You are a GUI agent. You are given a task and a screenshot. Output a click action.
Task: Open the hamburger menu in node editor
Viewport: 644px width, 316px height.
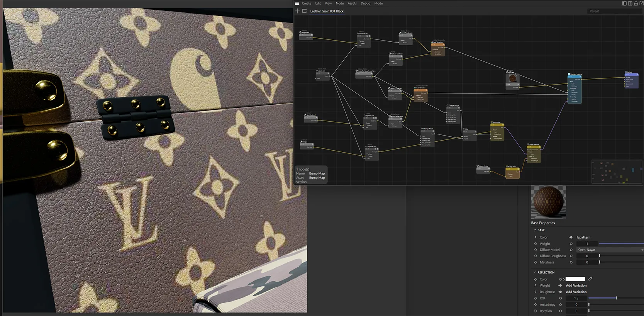click(297, 3)
